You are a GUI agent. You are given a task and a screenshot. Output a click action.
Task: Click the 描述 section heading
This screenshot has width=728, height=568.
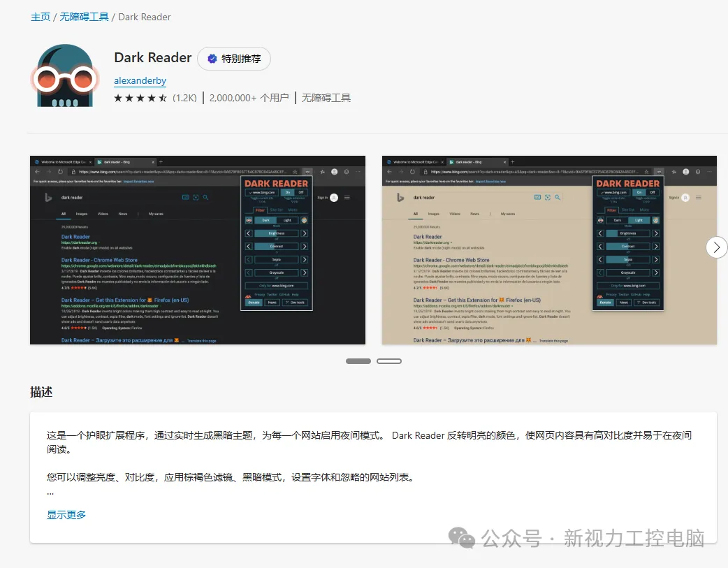(x=41, y=392)
